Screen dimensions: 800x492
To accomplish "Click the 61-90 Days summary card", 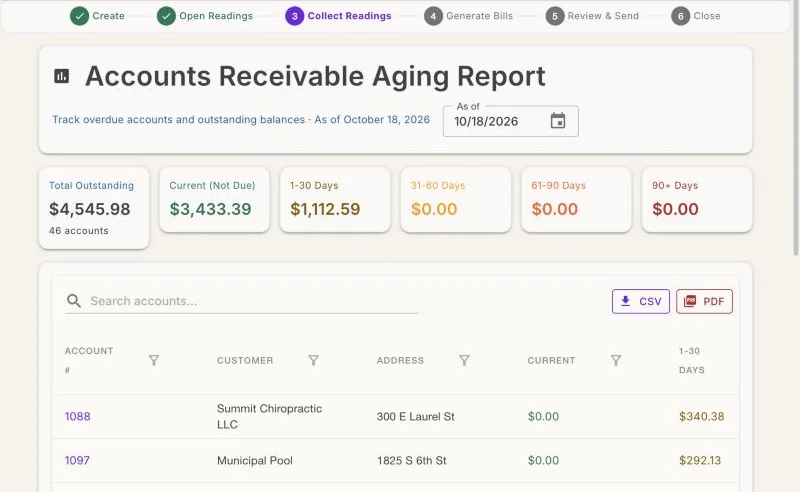I will (576, 200).
